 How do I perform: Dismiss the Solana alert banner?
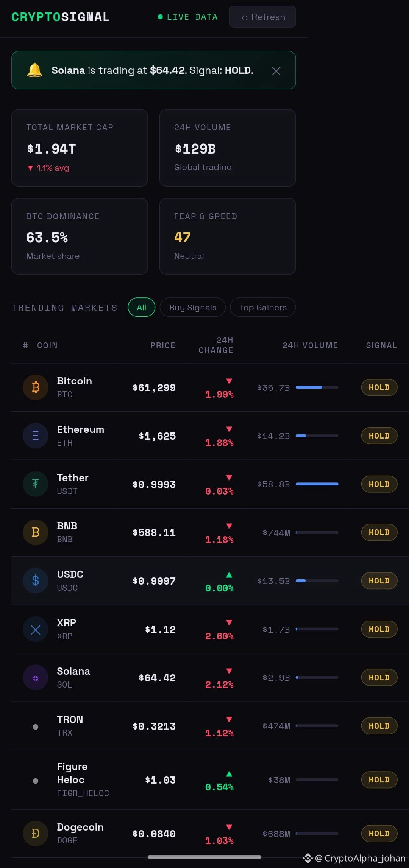276,71
